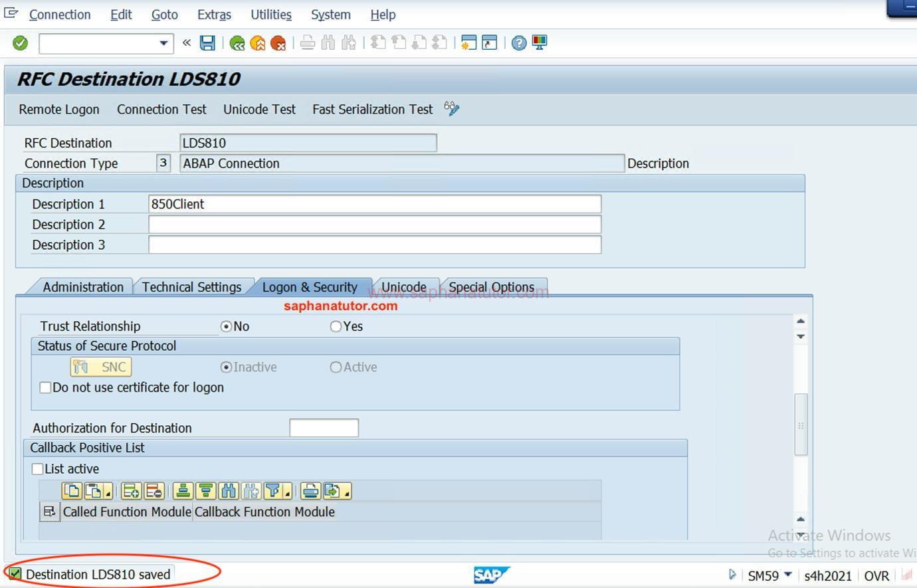Open the command field dropdown arrow
Screen dimensions: 917x588
tap(163, 44)
